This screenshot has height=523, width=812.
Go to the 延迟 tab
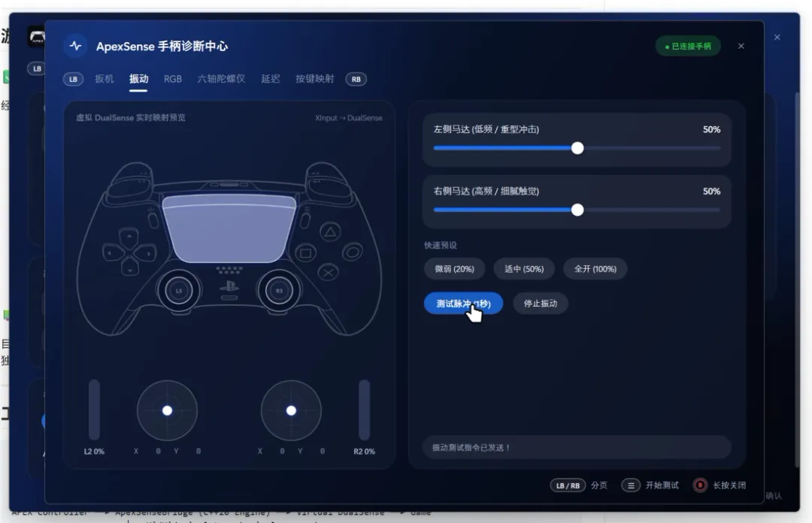tap(271, 79)
